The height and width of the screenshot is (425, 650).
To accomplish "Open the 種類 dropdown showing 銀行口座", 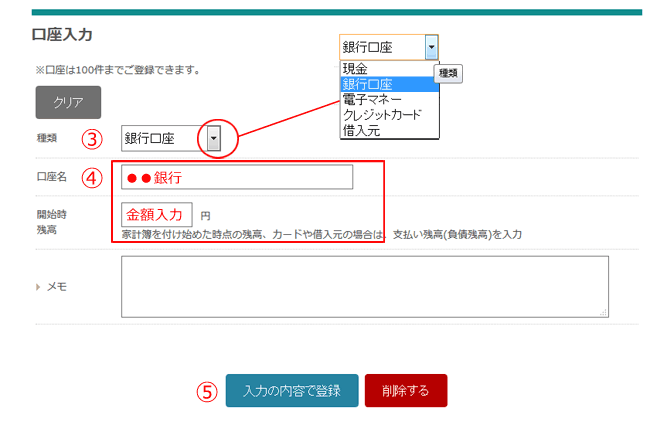I will (171, 138).
